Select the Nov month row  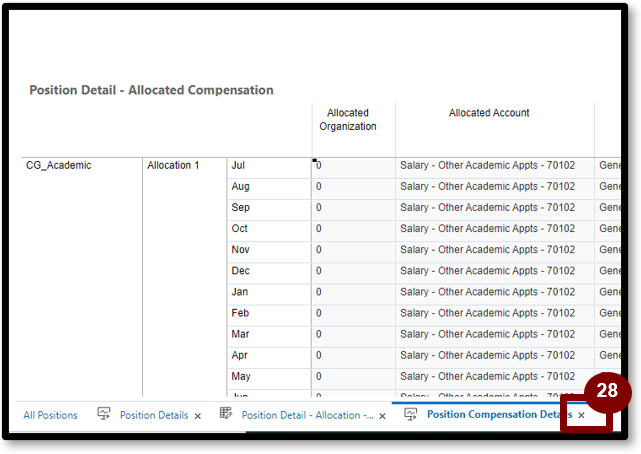tap(269, 250)
